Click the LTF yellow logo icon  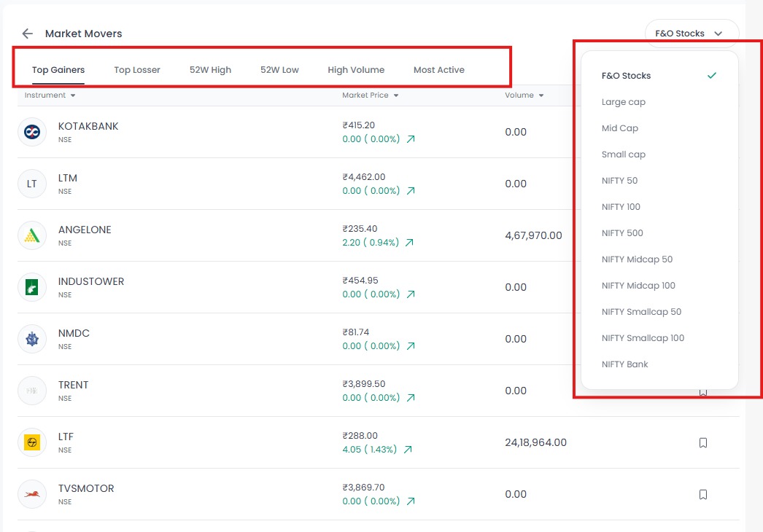(32, 442)
